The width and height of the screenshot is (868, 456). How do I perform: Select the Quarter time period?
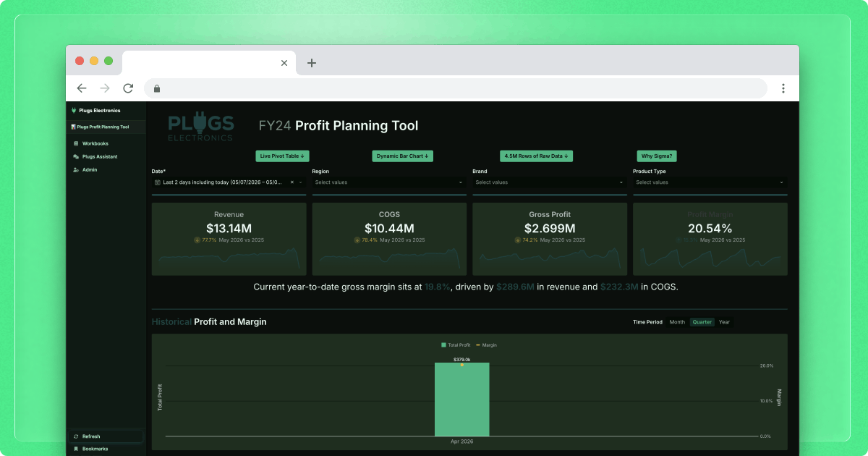click(702, 322)
